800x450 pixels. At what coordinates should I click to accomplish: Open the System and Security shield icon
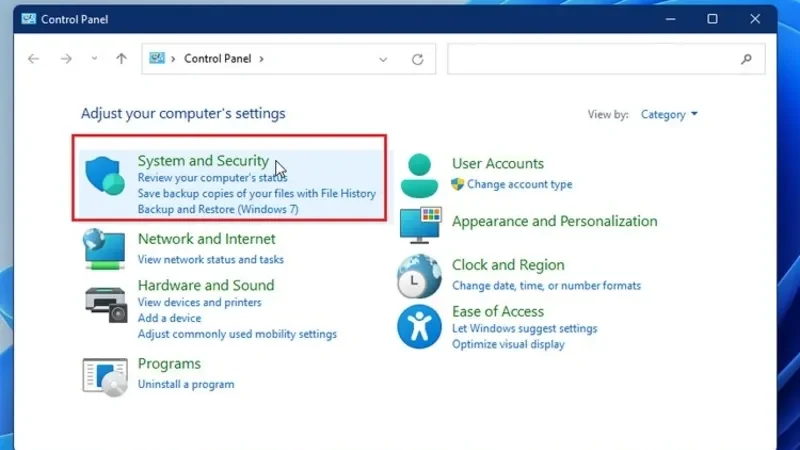pyautogui.click(x=105, y=176)
